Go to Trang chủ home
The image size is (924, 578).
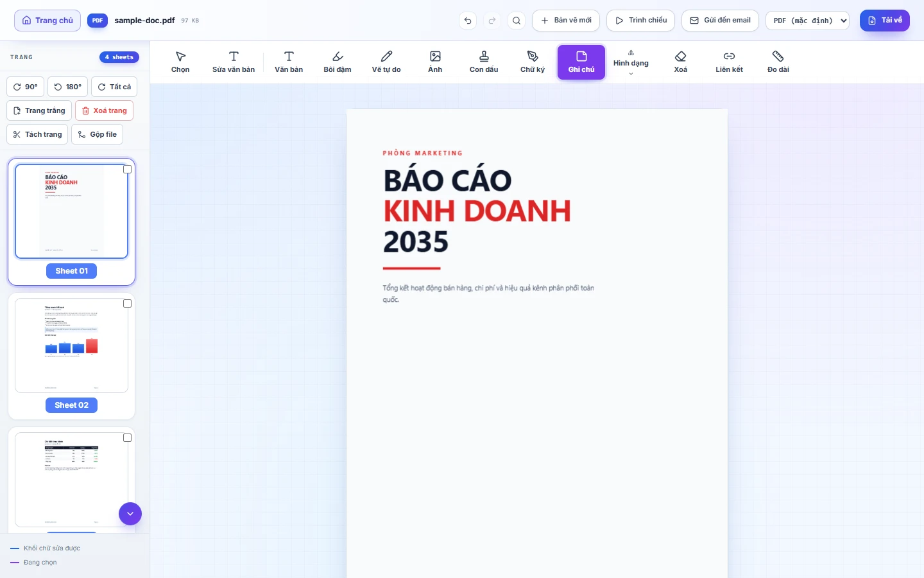[x=47, y=21]
